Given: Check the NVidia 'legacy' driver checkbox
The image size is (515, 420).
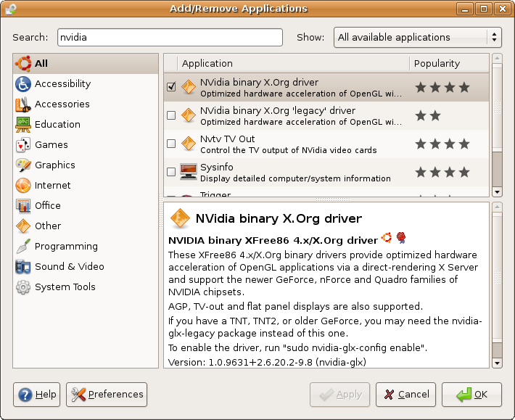Looking at the screenshot, I should pyautogui.click(x=171, y=115).
